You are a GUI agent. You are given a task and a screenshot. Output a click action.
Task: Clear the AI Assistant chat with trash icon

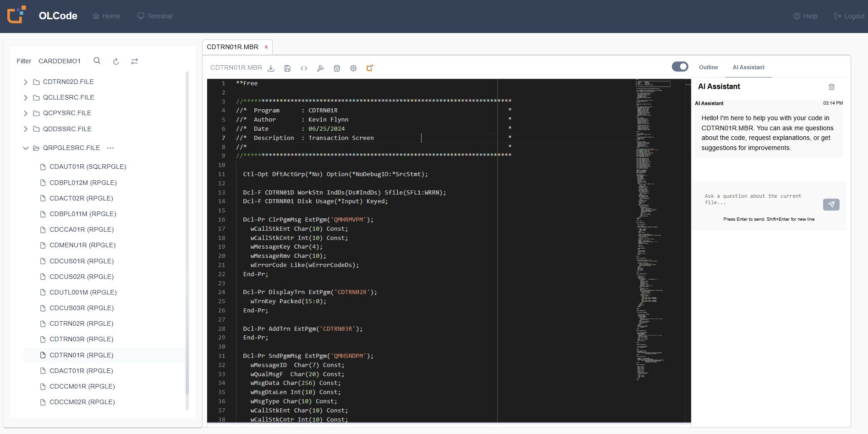[x=831, y=87]
